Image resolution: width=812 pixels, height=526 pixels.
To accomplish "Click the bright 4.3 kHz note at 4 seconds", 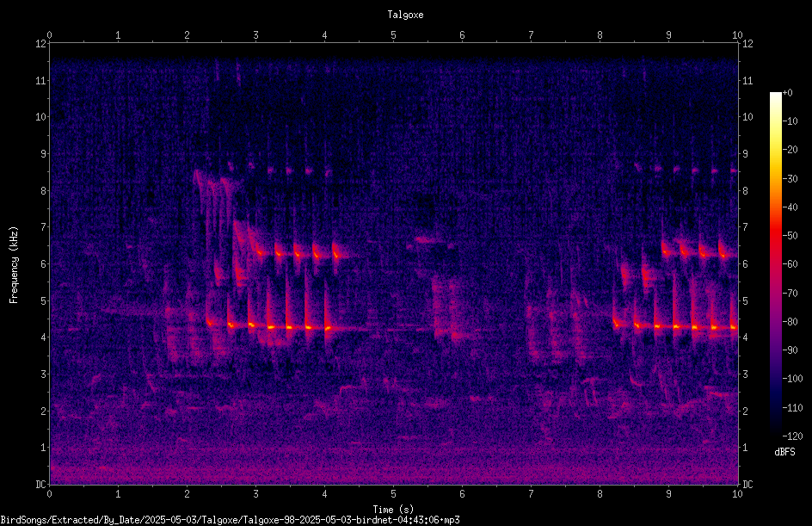I will coord(327,328).
